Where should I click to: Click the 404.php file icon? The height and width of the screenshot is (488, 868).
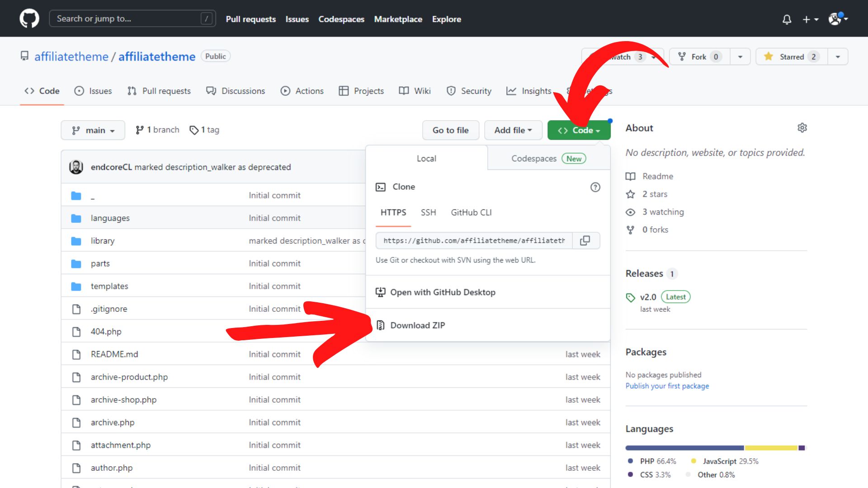click(76, 332)
